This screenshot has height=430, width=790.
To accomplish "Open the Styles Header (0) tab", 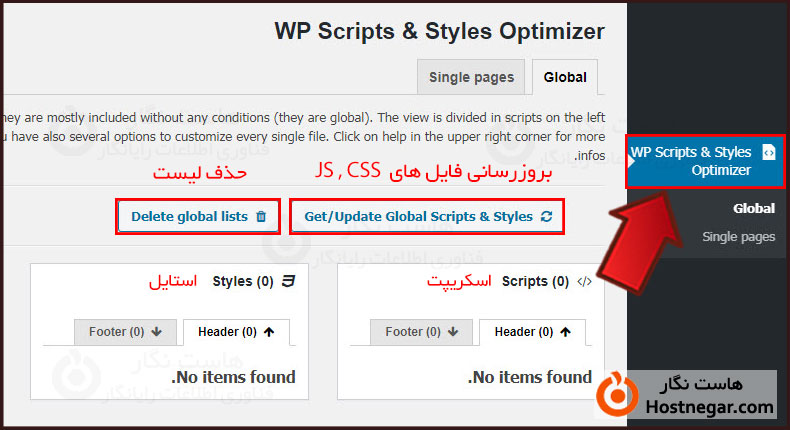I will click(x=236, y=332).
